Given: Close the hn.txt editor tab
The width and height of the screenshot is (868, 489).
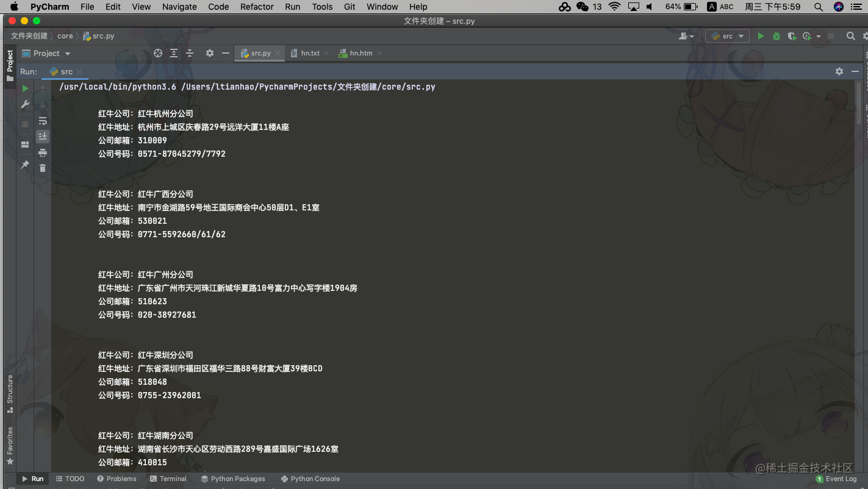Looking at the screenshot, I should (326, 53).
